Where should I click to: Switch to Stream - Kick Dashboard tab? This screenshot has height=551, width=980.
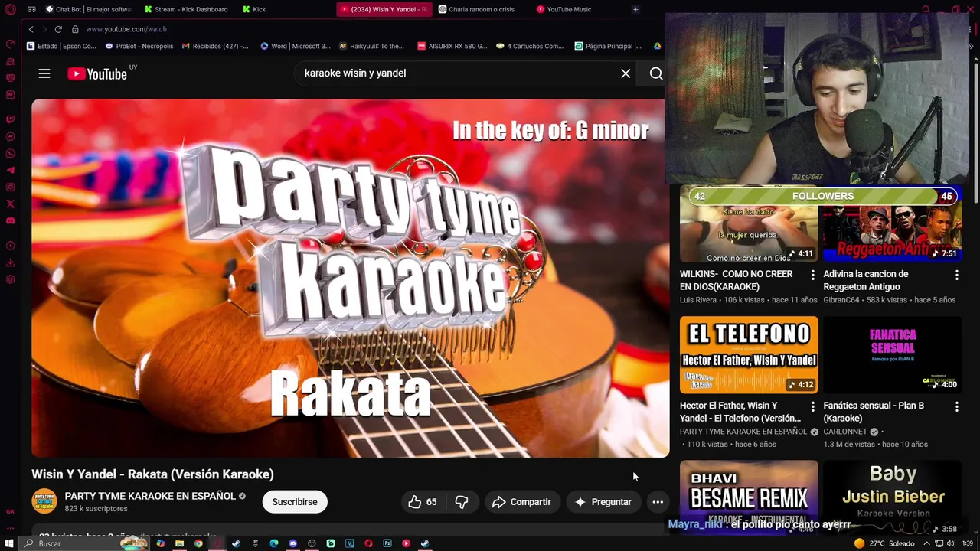[187, 9]
